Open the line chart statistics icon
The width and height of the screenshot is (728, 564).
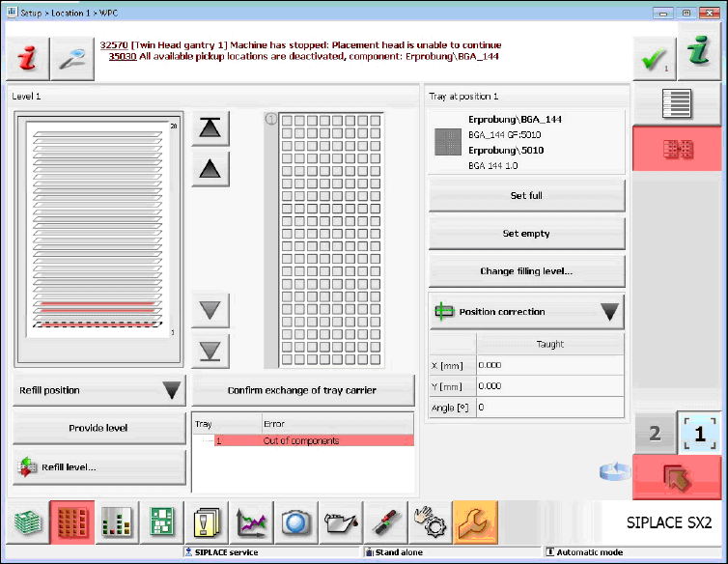click(x=252, y=522)
